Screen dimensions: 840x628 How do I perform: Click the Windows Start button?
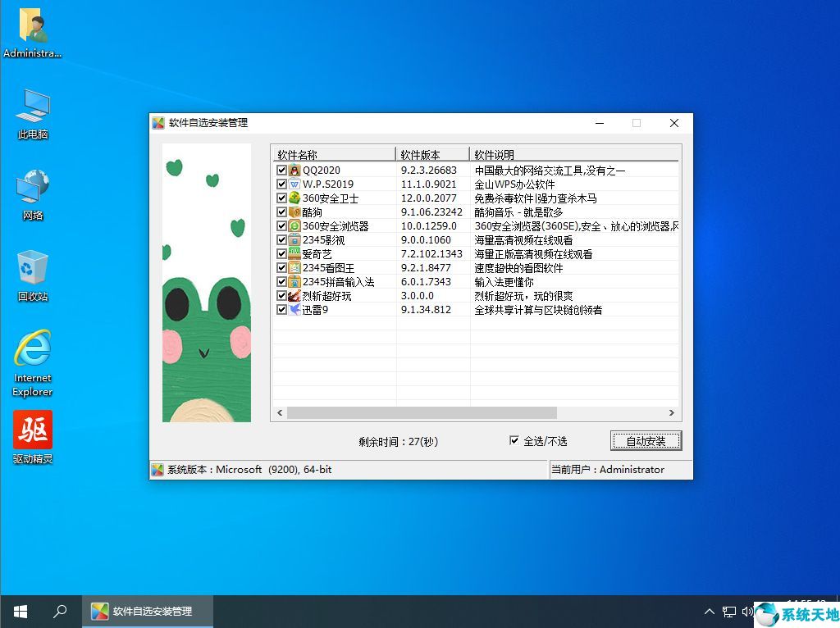20,612
